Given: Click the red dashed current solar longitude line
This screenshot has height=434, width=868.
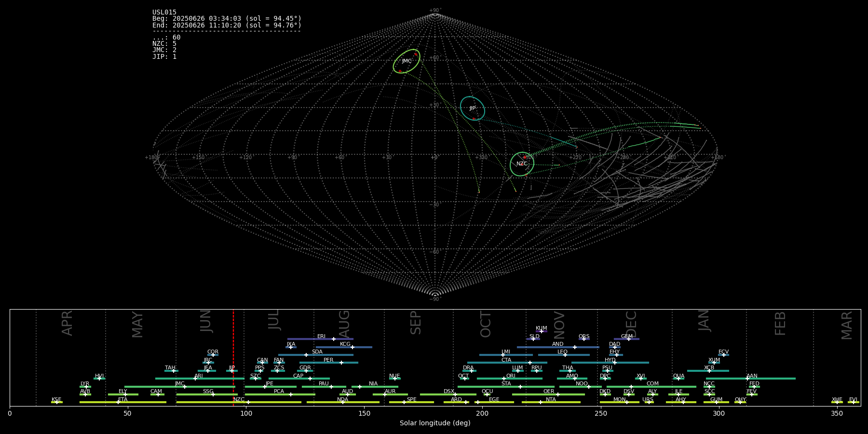Looking at the screenshot, I should tap(233, 357).
